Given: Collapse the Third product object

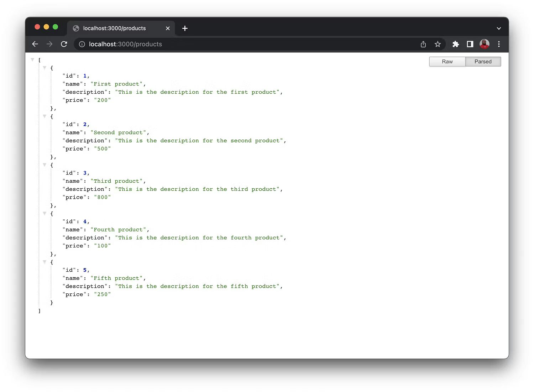Looking at the screenshot, I should pos(44,165).
